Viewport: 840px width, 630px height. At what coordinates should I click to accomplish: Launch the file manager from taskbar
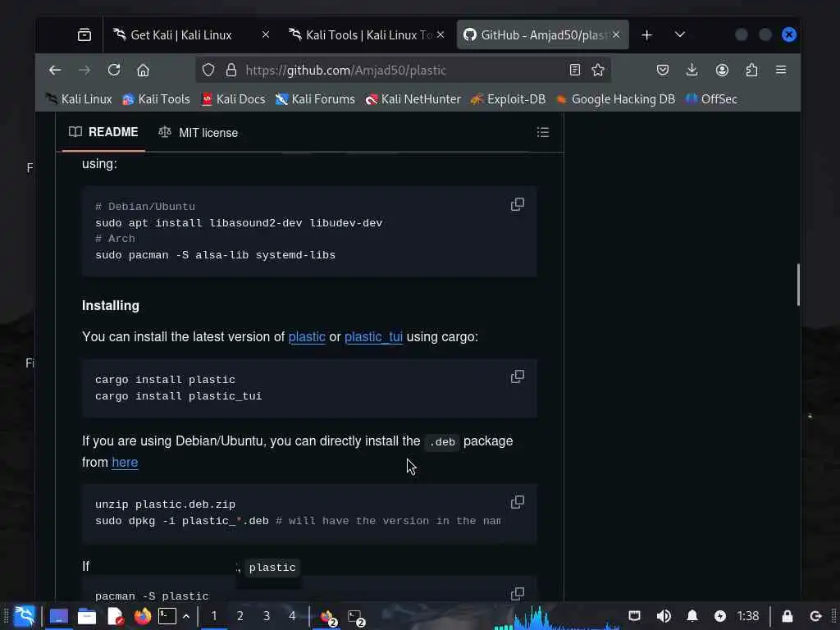click(87, 617)
